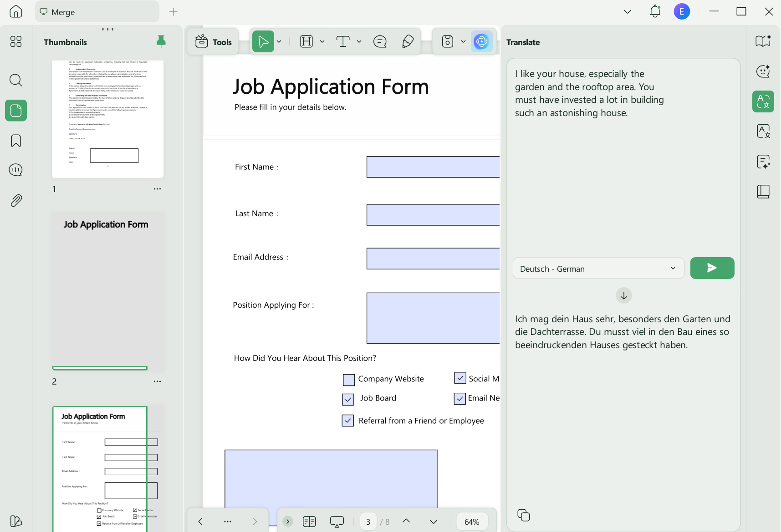Image resolution: width=781 pixels, height=532 pixels.
Task: Select page 2 thumbnail
Action: click(108, 291)
